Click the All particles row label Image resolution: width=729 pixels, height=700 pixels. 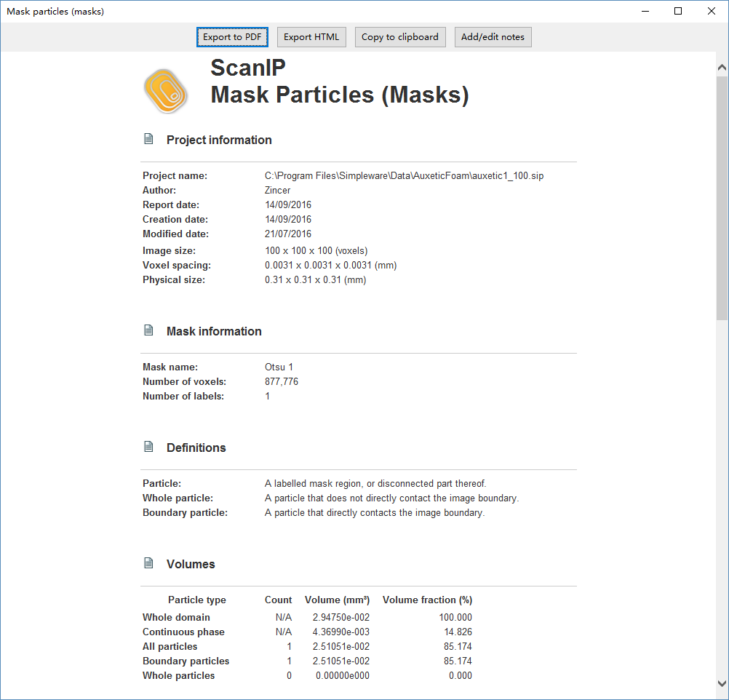pos(170,646)
